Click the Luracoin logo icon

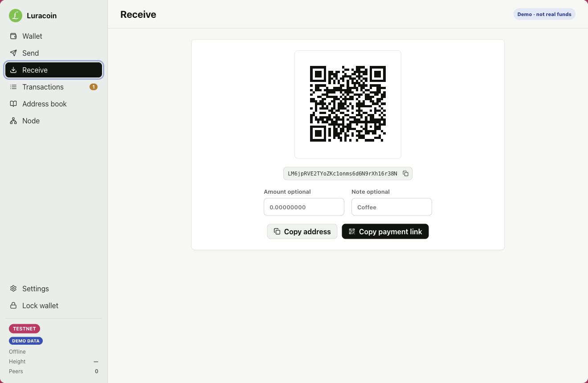pos(16,16)
